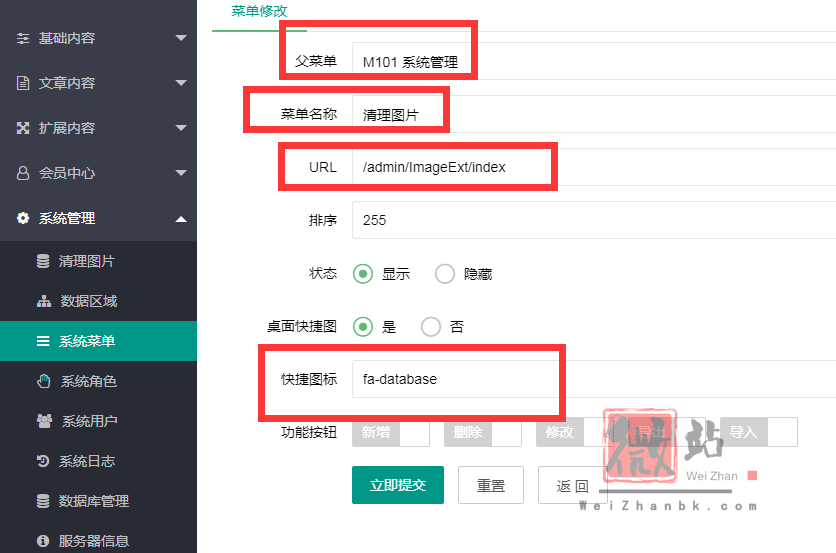Click the users icon beside 系统用户

tap(44, 421)
